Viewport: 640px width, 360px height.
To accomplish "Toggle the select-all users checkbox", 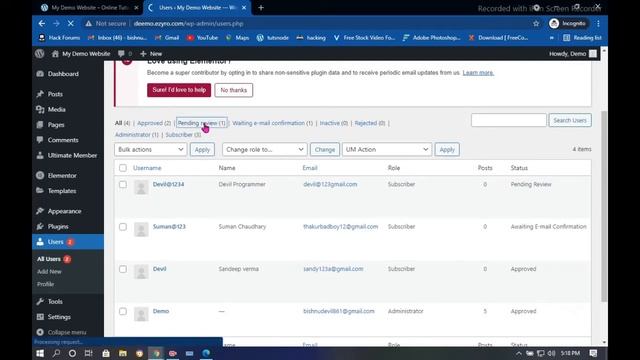I will 123,168.
